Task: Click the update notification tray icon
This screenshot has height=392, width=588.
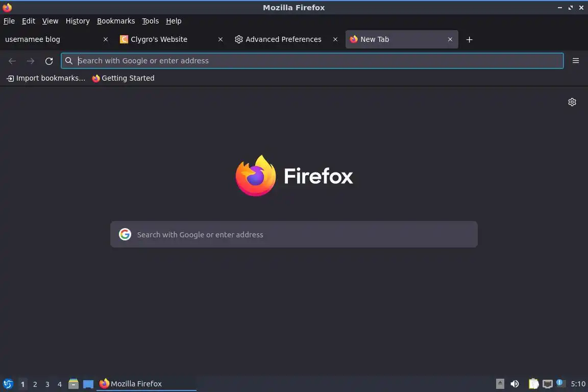Action: pyautogui.click(x=560, y=383)
